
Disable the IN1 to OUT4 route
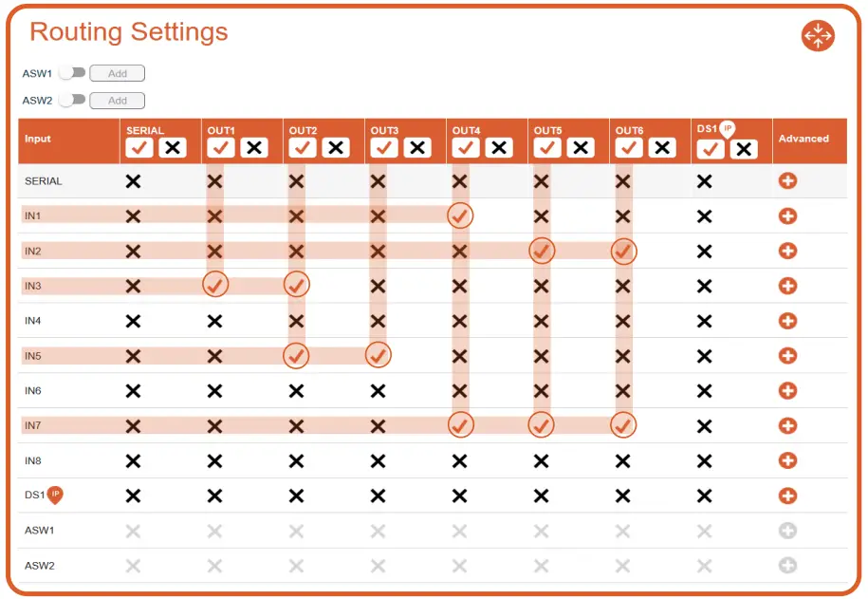point(460,215)
